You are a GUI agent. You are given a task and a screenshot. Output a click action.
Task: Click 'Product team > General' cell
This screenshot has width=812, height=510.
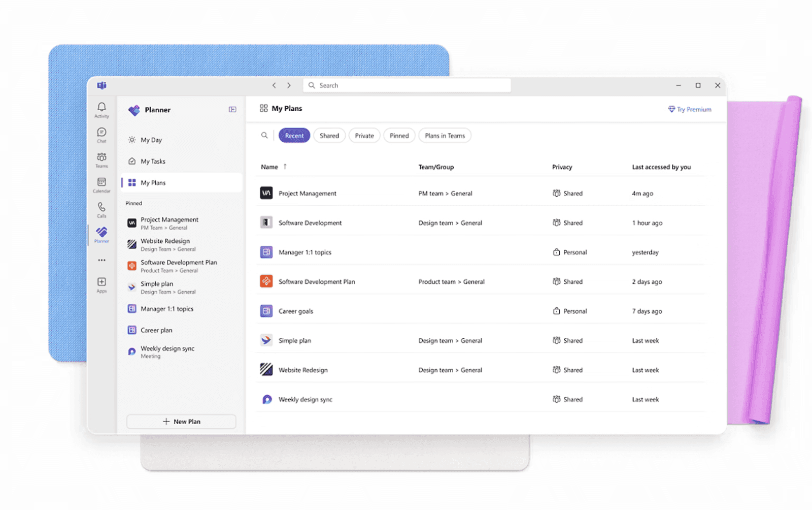tap(451, 281)
